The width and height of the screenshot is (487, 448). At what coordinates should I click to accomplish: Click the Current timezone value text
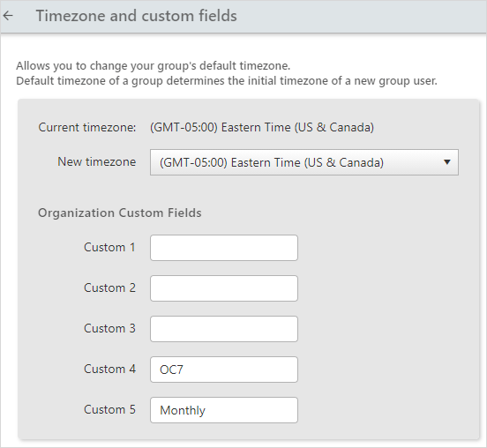[x=262, y=127]
